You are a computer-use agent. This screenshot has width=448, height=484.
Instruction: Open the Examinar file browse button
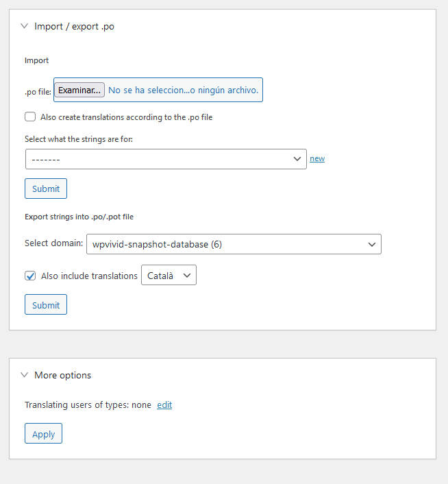click(x=79, y=90)
